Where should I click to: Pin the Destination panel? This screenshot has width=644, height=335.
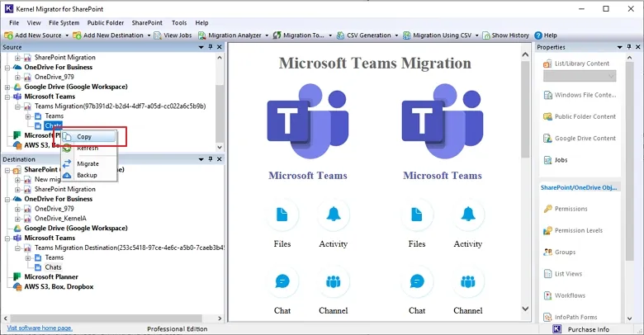click(211, 159)
